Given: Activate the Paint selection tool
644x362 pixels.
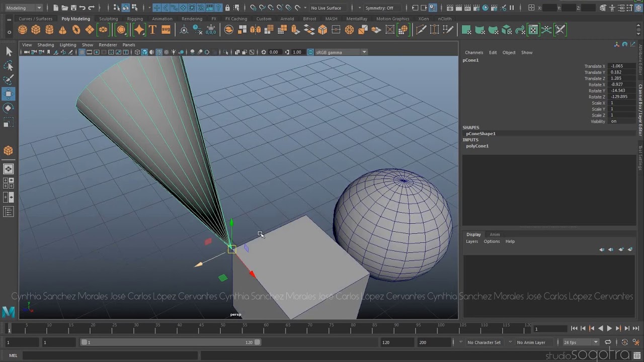Looking at the screenshot, I should point(9,79).
